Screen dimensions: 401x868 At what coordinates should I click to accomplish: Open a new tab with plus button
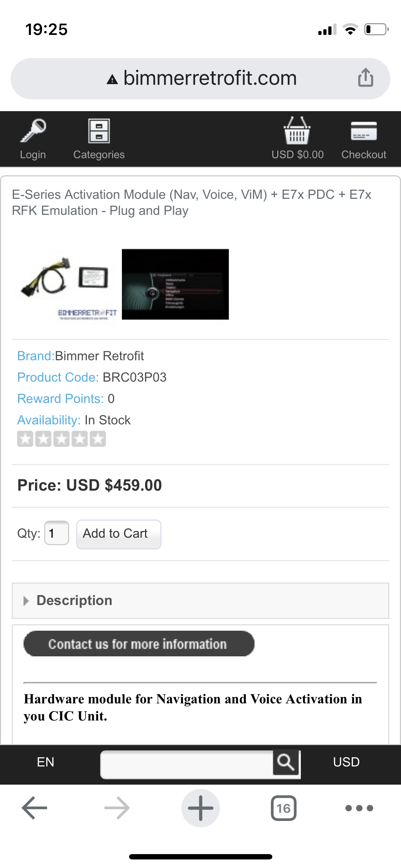tap(201, 808)
